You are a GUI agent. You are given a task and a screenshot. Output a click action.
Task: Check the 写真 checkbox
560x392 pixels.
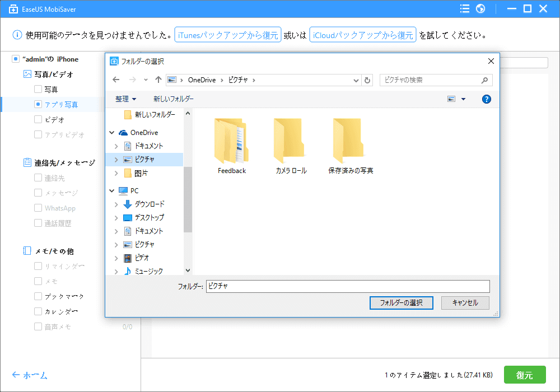pos(38,89)
